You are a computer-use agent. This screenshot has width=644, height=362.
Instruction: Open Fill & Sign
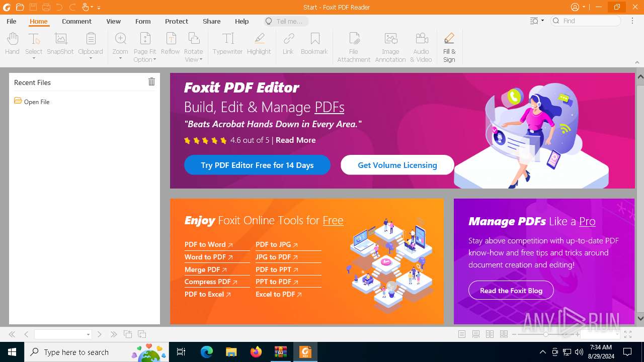point(449,47)
